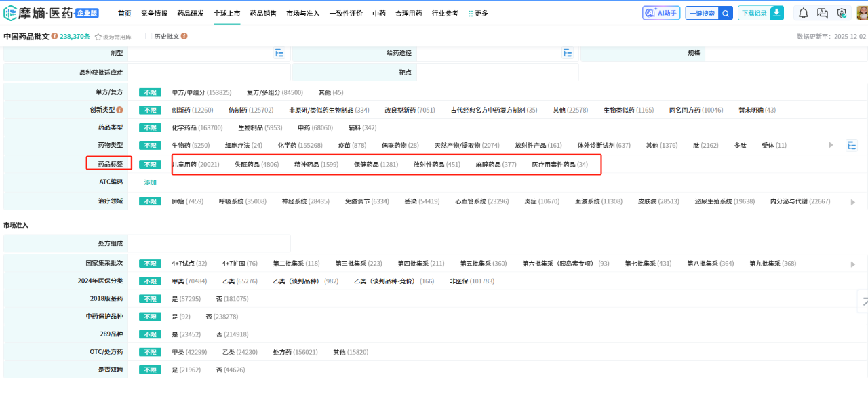This screenshot has width=868, height=396.
Task: Tick the 历史批文 checkbox
Action: click(149, 37)
